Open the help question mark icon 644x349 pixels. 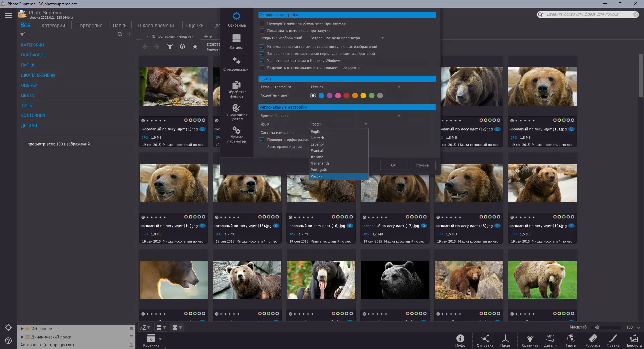8,341
